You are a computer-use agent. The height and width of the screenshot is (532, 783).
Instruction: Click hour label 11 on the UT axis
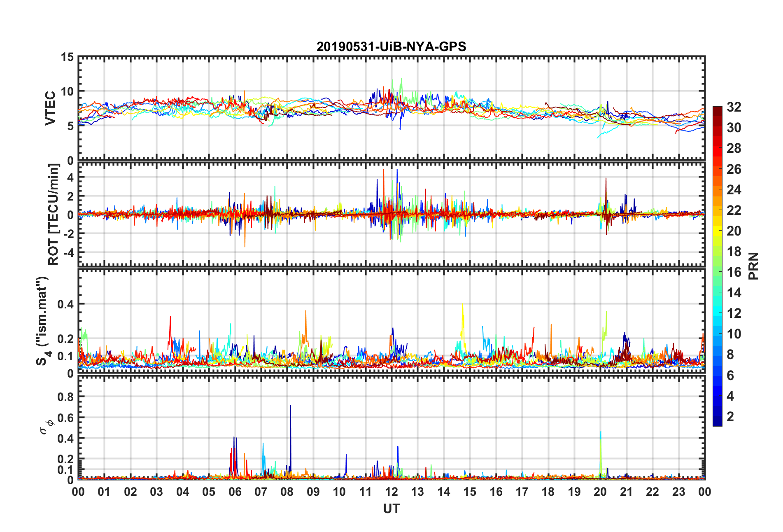[366, 492]
